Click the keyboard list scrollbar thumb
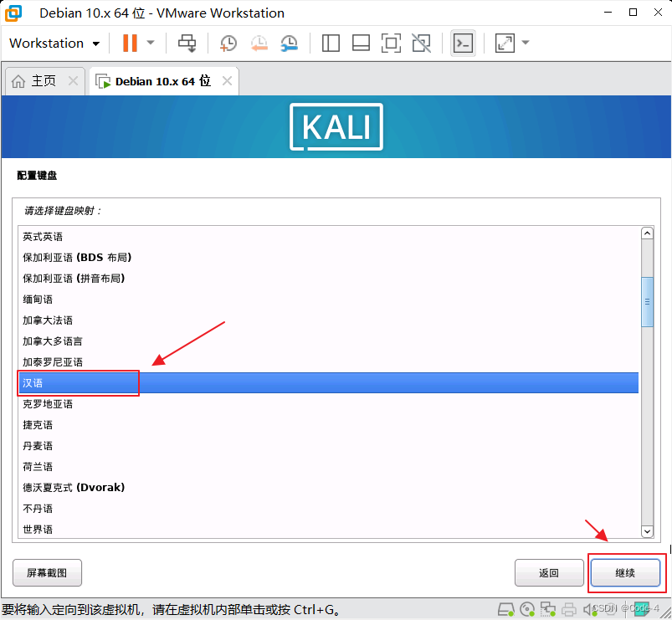 pos(647,302)
